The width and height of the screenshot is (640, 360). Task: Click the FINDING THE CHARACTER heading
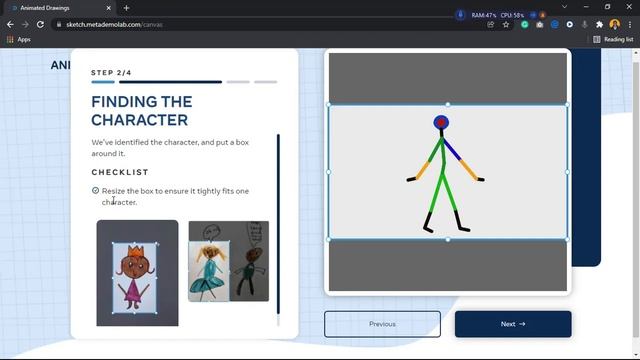(x=142, y=111)
